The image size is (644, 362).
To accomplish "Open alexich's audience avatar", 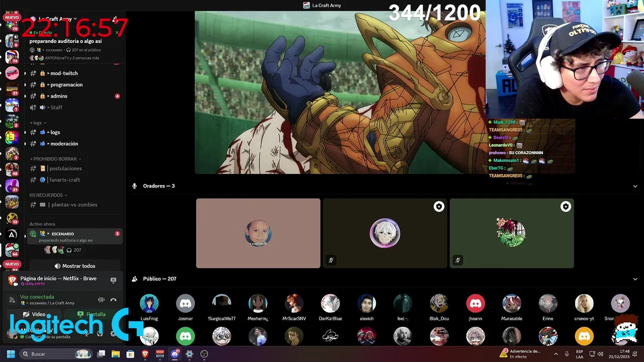I will click(366, 304).
